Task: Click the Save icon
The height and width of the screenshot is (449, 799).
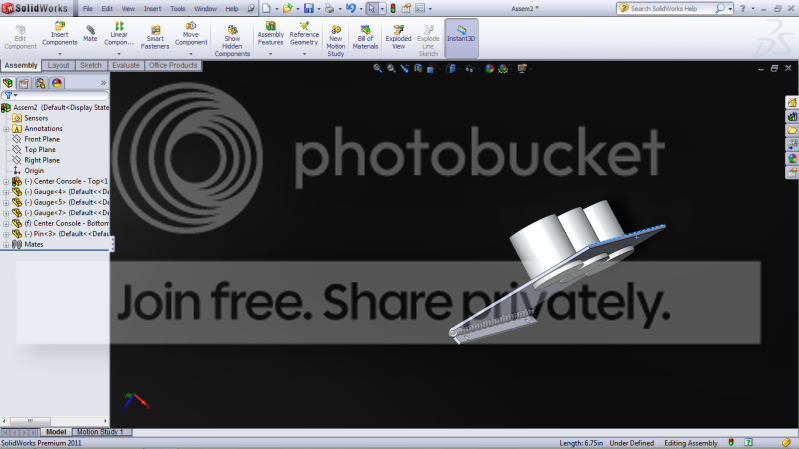Action: coord(309,8)
